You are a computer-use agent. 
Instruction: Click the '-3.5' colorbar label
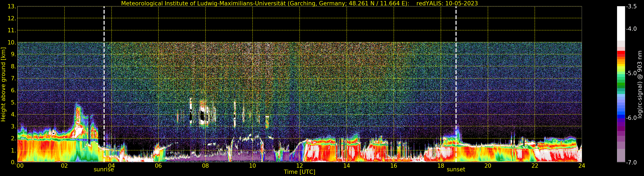click(x=631, y=6)
